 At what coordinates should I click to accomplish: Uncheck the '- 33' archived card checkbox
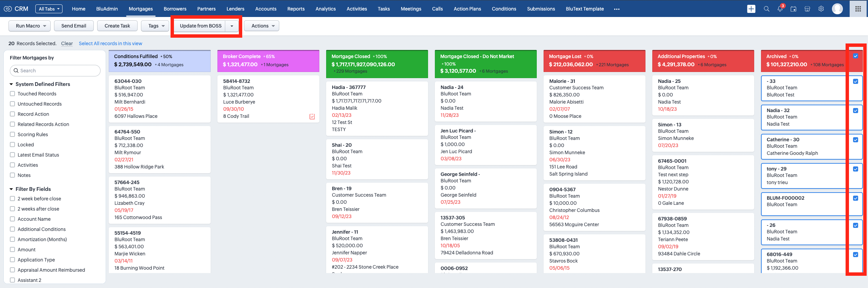(x=855, y=81)
